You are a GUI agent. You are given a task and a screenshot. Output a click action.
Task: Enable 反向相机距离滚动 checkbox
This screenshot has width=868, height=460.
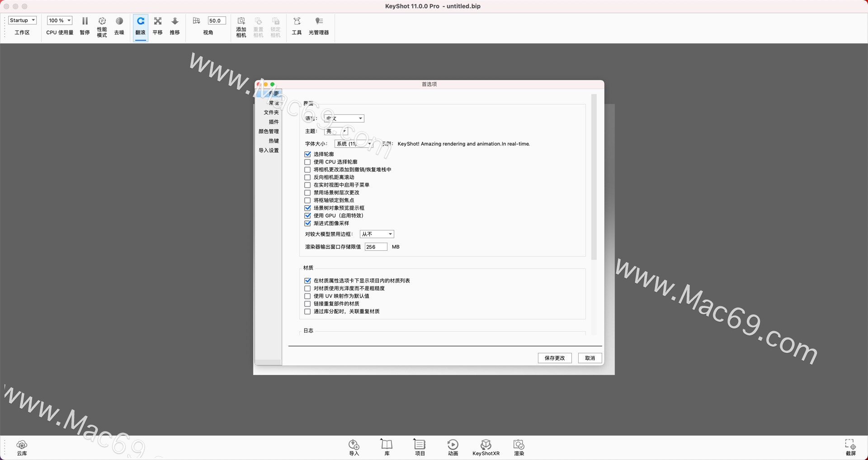click(308, 178)
